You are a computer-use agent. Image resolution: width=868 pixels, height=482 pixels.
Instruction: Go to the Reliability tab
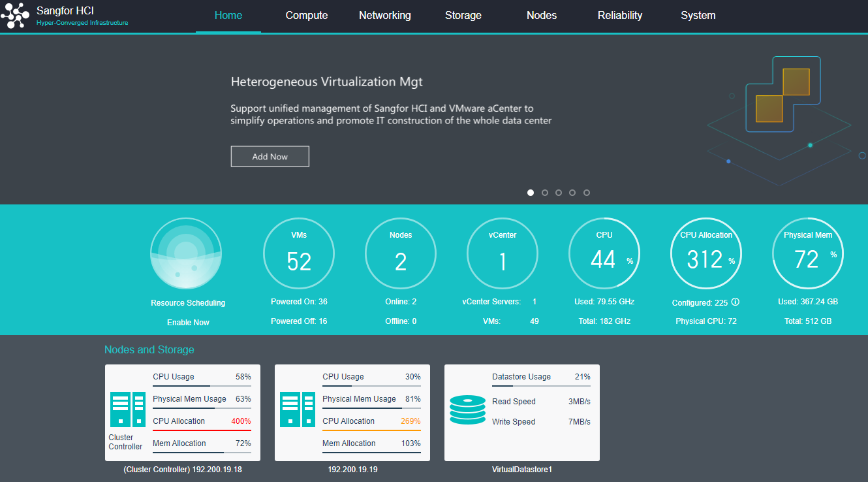click(620, 16)
